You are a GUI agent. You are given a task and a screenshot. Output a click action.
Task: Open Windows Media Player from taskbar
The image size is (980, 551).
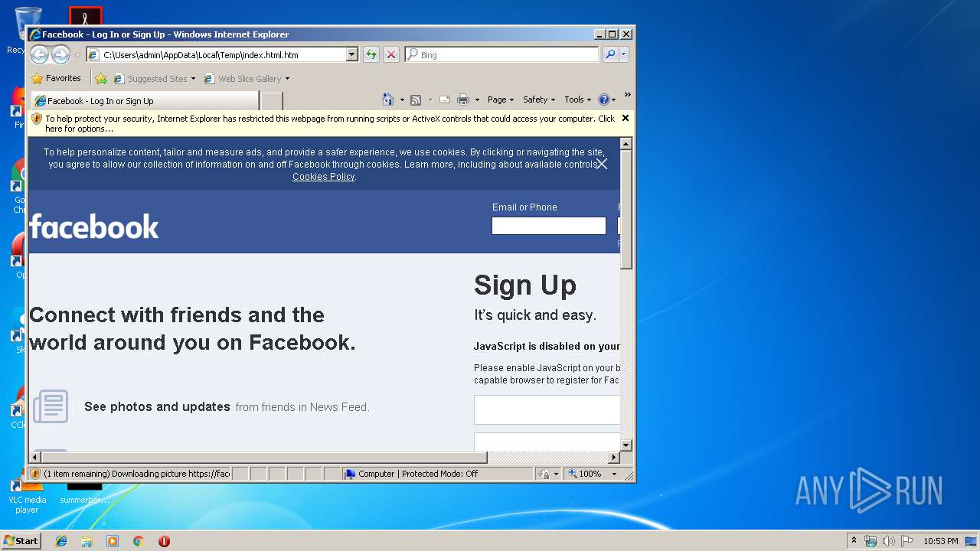coord(113,541)
